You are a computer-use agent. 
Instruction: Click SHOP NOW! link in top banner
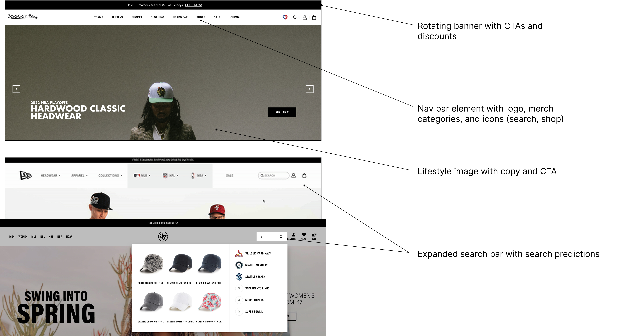point(193,5)
